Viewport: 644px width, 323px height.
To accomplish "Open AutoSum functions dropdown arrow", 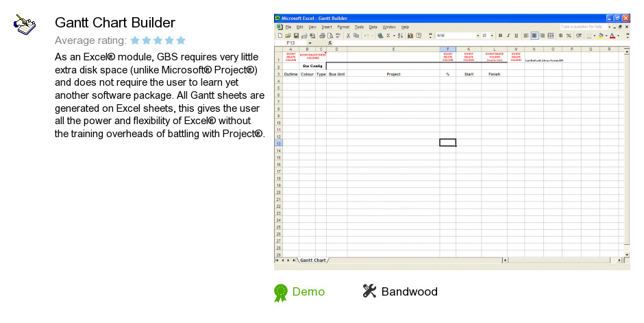I will [395, 36].
